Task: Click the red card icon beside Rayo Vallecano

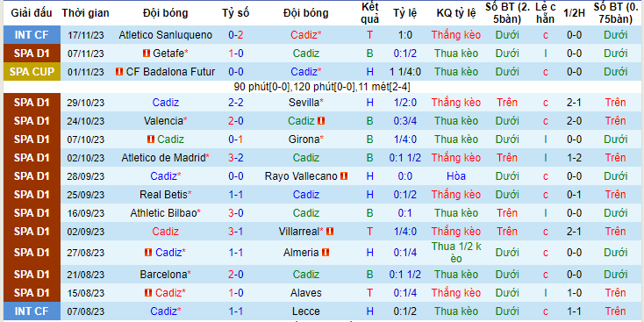Action: point(344,176)
